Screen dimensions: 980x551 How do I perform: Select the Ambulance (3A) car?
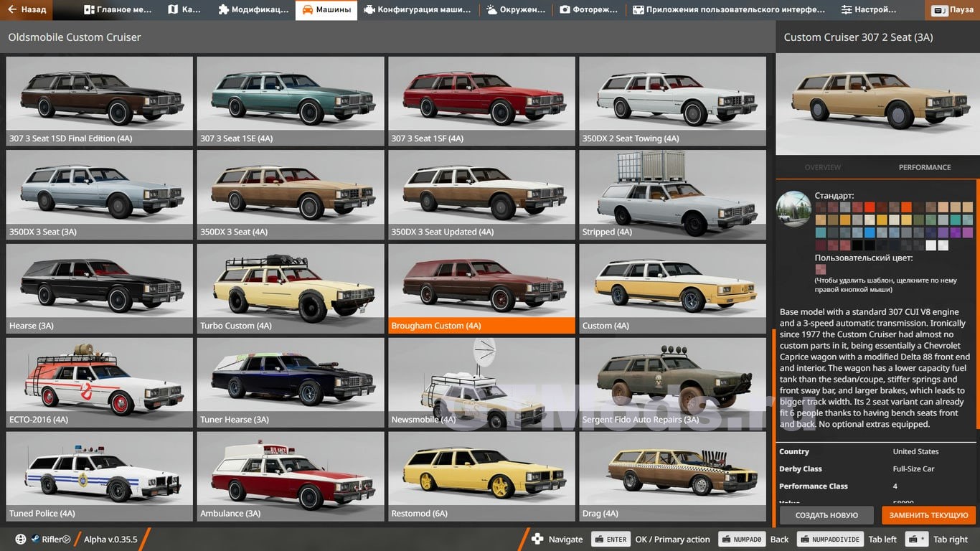[291, 476]
